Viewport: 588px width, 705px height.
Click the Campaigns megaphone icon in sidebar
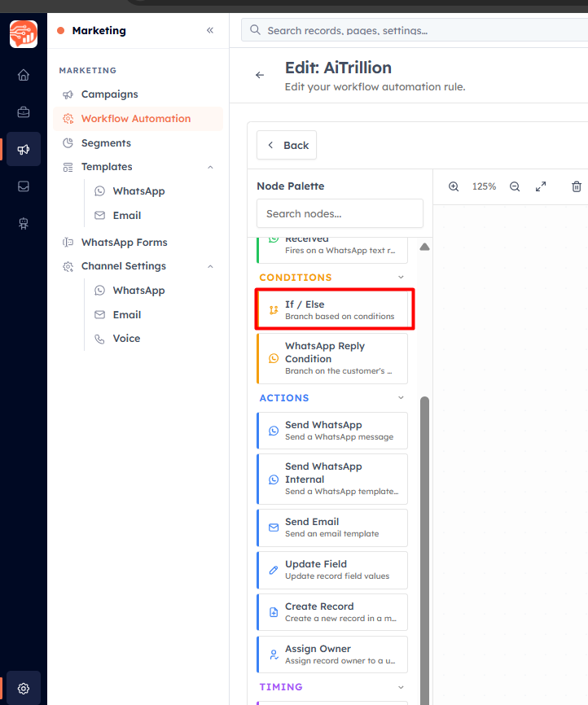(68, 94)
